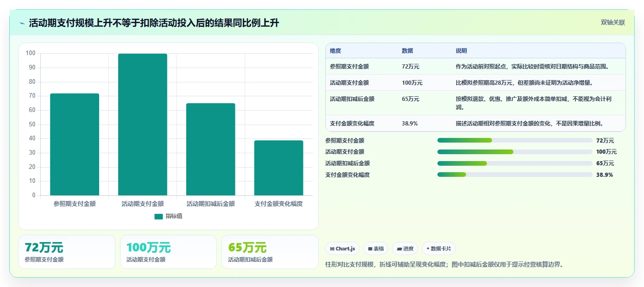Click the 活动期支付金额 bar in chart
Image resolution: width=644 pixels, height=287 pixels.
point(143,125)
